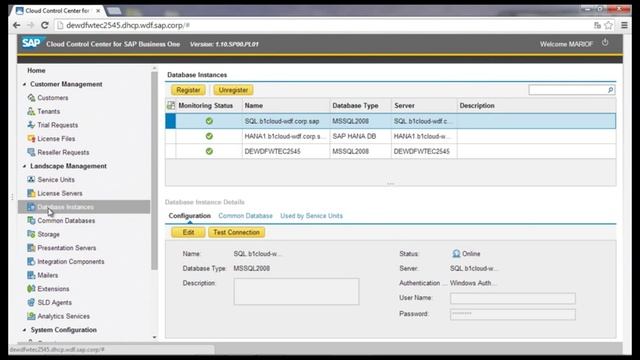Sort by Monitoring Status column

(x=205, y=105)
